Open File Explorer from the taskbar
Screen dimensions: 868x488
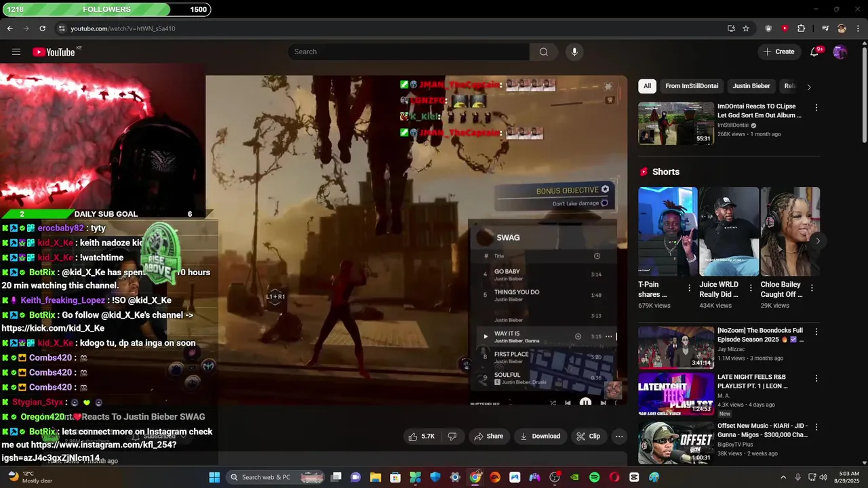point(375,477)
